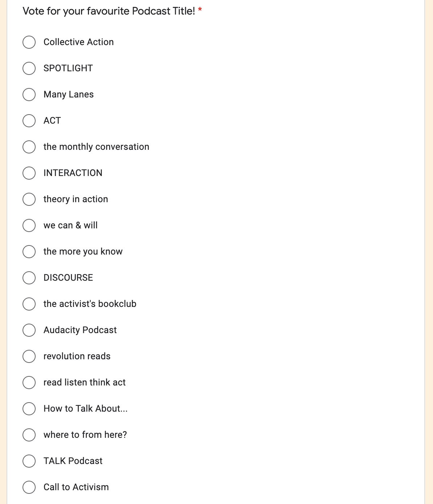Choose the INTERACTION option
Viewport: 433px width, 504px height.
tap(29, 173)
